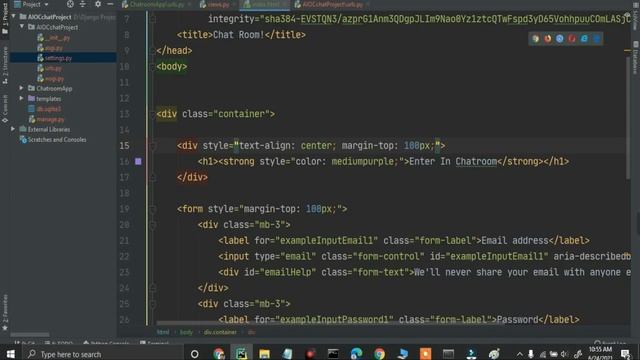Viewport: 640px width, 360px height.
Task: Open the terminal/command prompt taskbar icon
Action: (x=333, y=353)
